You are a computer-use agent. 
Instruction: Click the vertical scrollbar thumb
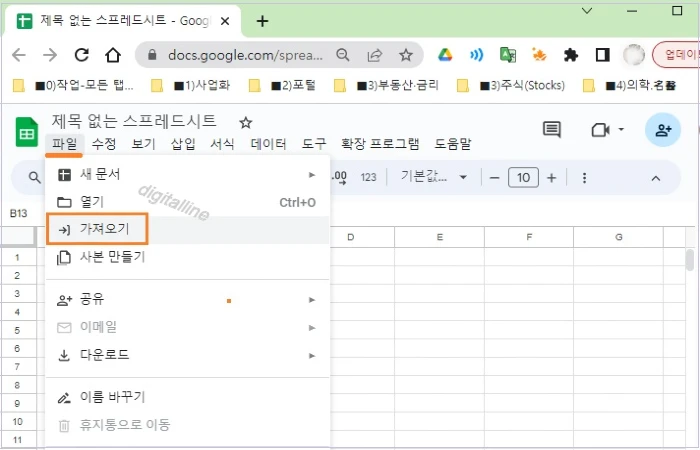coord(690,260)
